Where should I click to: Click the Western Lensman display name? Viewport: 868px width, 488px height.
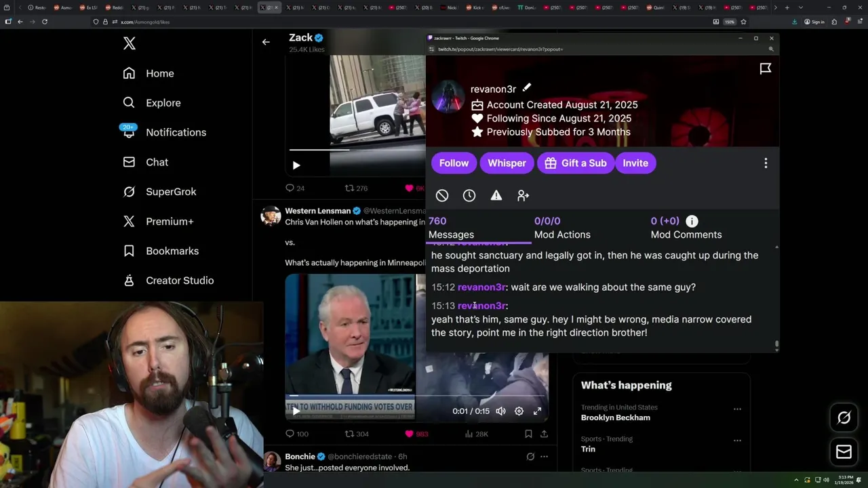tap(317, 211)
